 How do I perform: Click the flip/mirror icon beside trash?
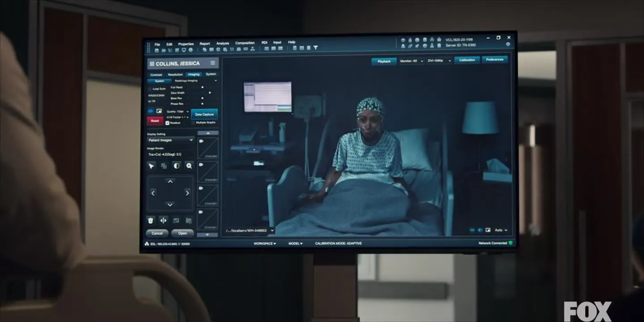pos(164,220)
